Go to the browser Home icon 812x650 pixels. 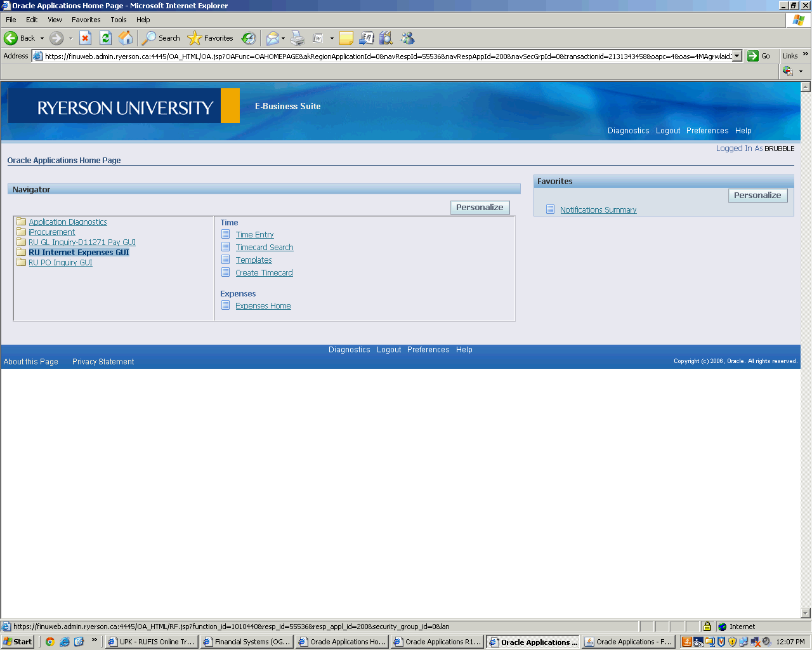point(126,38)
